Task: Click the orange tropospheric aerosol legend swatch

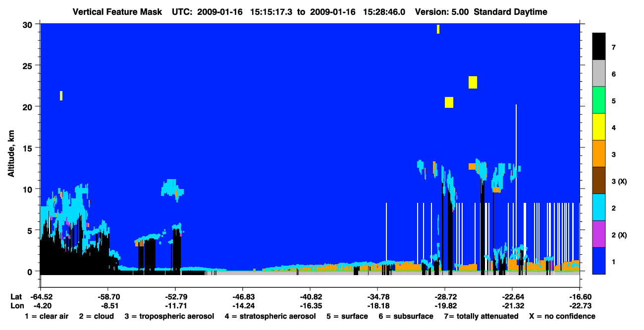Action: coord(599,154)
